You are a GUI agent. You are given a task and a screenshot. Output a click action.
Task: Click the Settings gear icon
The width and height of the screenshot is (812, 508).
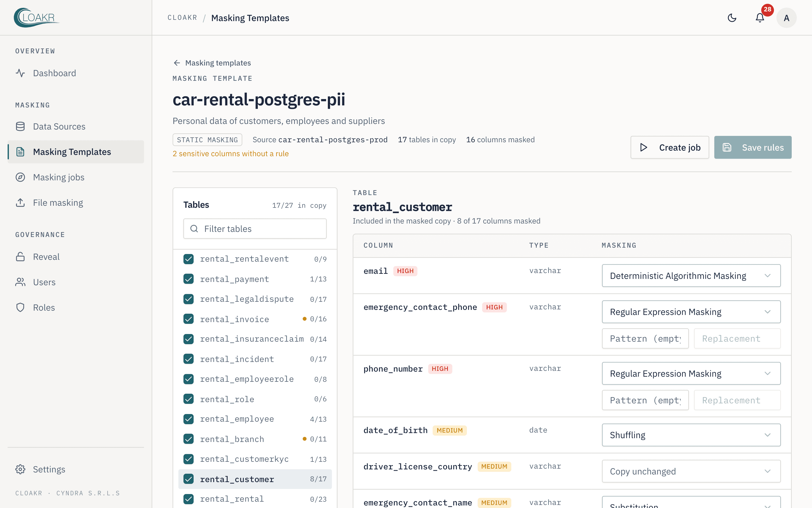21,469
